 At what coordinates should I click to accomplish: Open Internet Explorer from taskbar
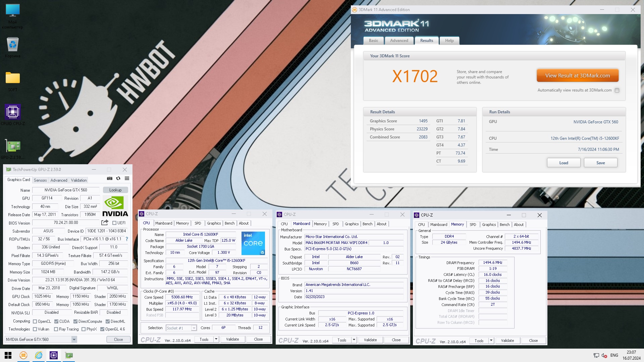39,355
